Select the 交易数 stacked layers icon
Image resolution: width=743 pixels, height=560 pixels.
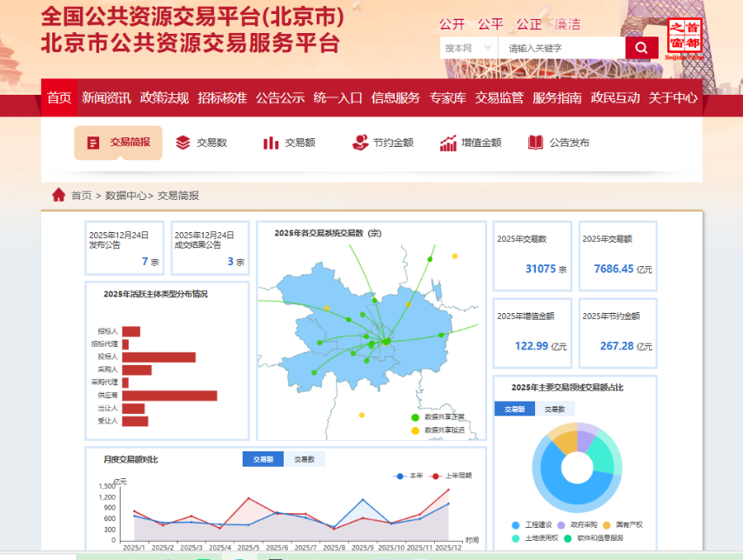(183, 143)
